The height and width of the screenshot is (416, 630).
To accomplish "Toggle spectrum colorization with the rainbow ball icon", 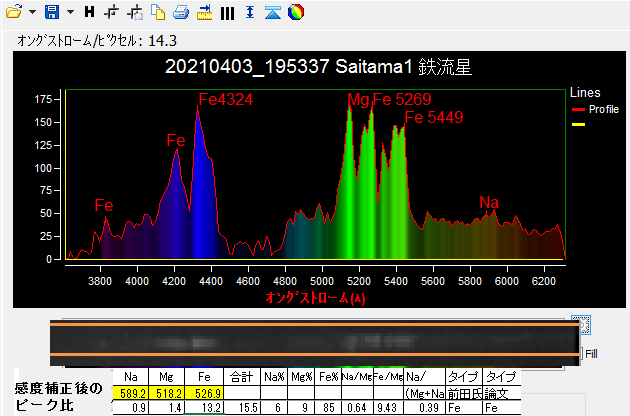I will pos(296,12).
